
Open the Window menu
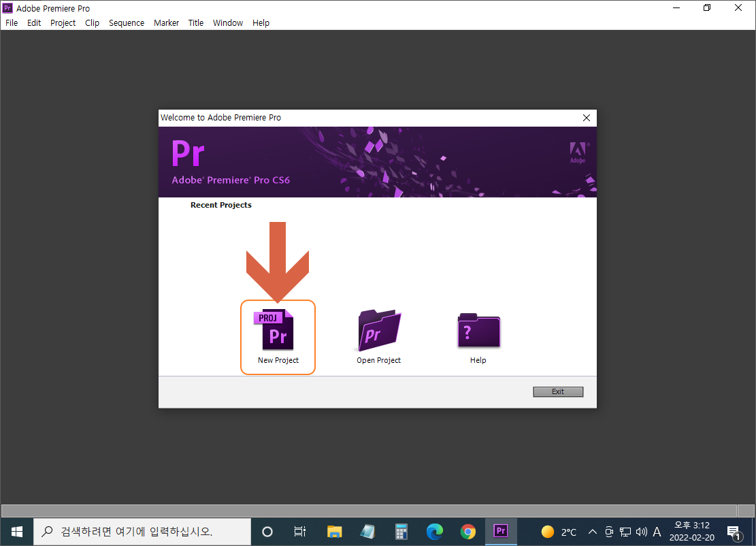(227, 22)
